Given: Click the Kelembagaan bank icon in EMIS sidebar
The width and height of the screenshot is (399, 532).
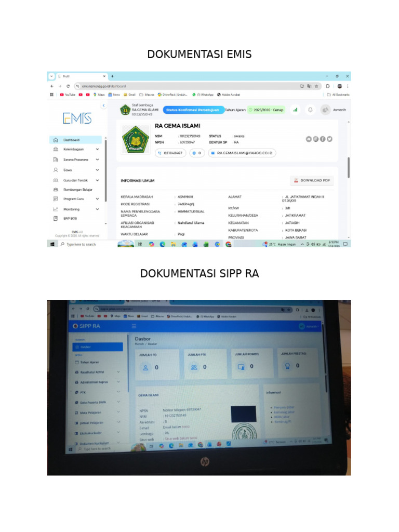Looking at the screenshot, I should click(x=56, y=149).
